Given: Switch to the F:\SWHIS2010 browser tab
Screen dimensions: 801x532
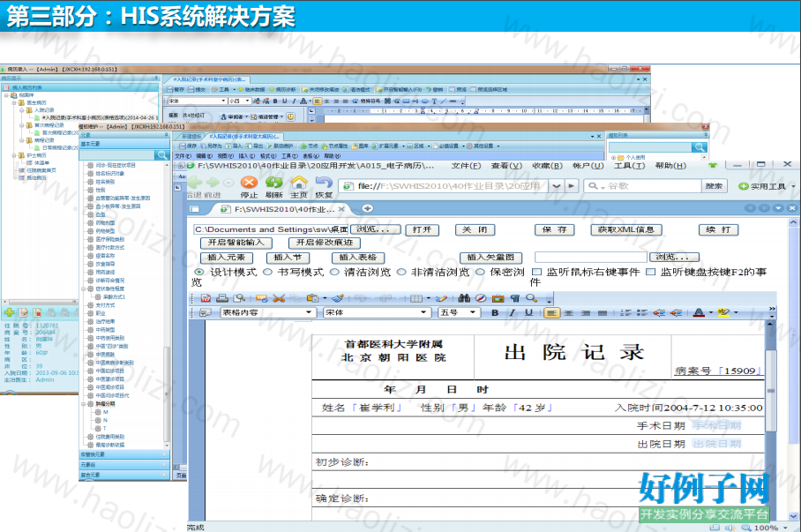Looking at the screenshot, I should pos(279,209).
